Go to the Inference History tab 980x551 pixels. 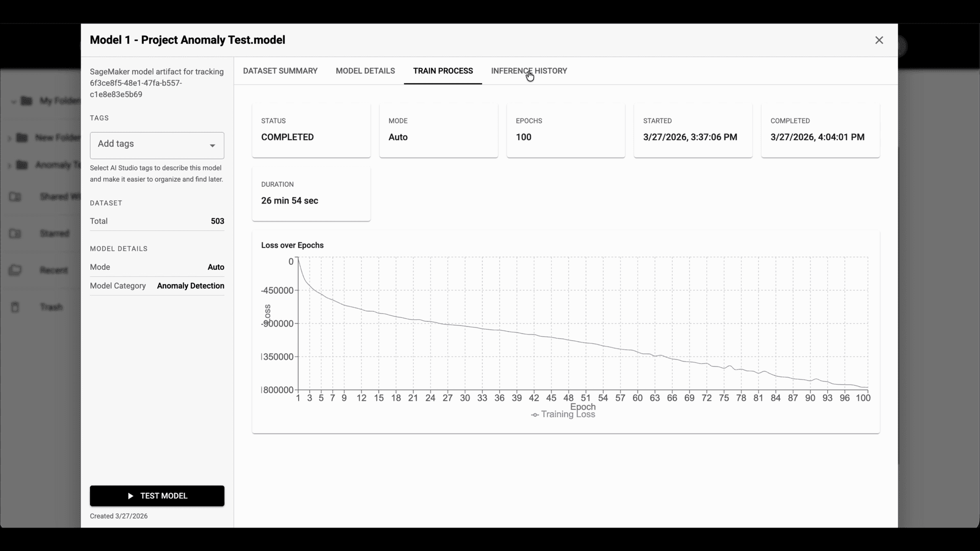coord(529,71)
